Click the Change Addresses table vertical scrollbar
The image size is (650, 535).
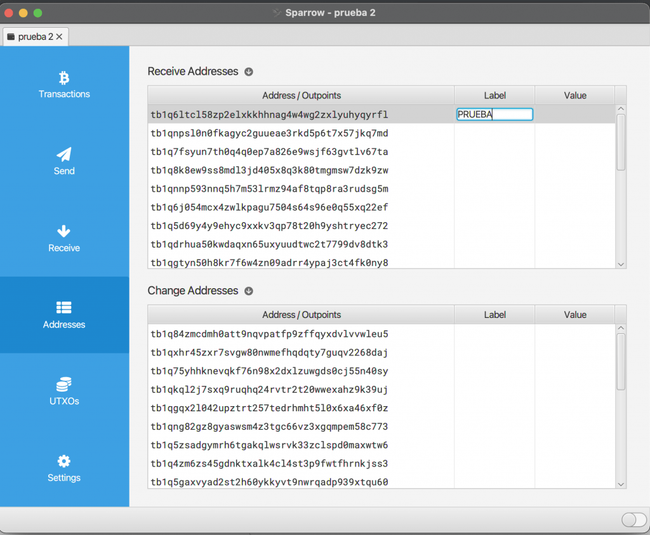(621, 360)
